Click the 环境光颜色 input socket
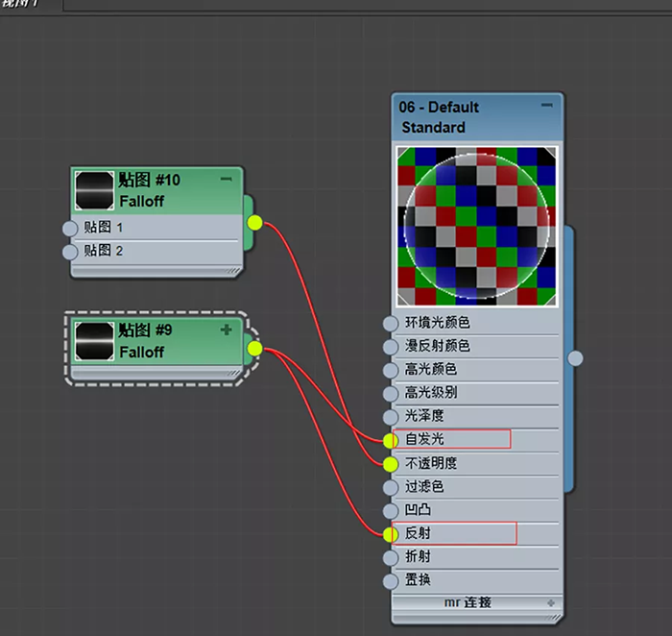The image size is (672, 636). pos(391,324)
